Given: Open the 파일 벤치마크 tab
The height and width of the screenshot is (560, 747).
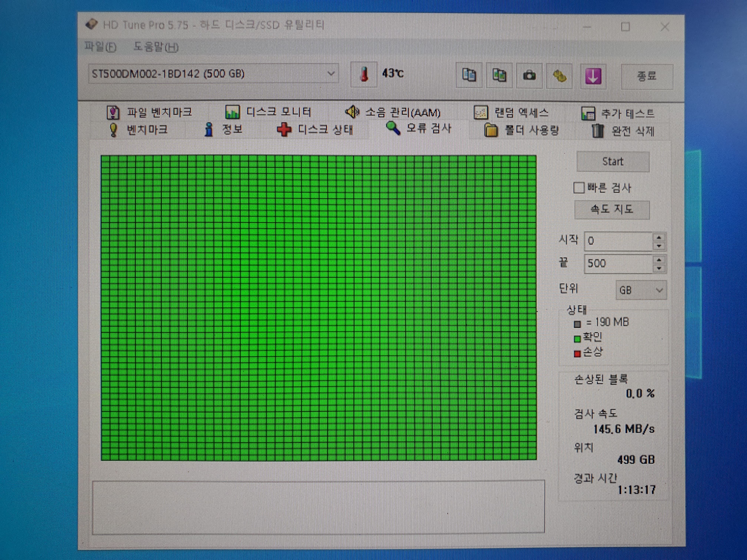Looking at the screenshot, I should 150,112.
